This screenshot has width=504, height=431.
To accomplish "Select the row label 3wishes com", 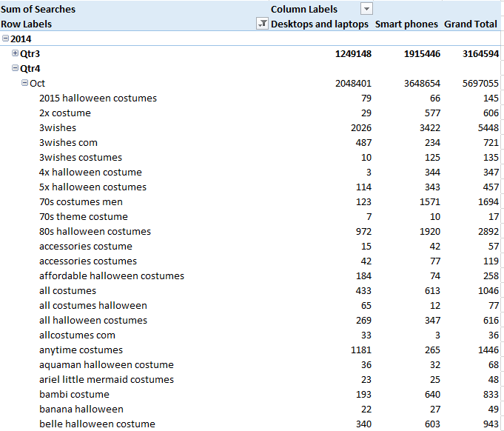I will [x=68, y=142].
